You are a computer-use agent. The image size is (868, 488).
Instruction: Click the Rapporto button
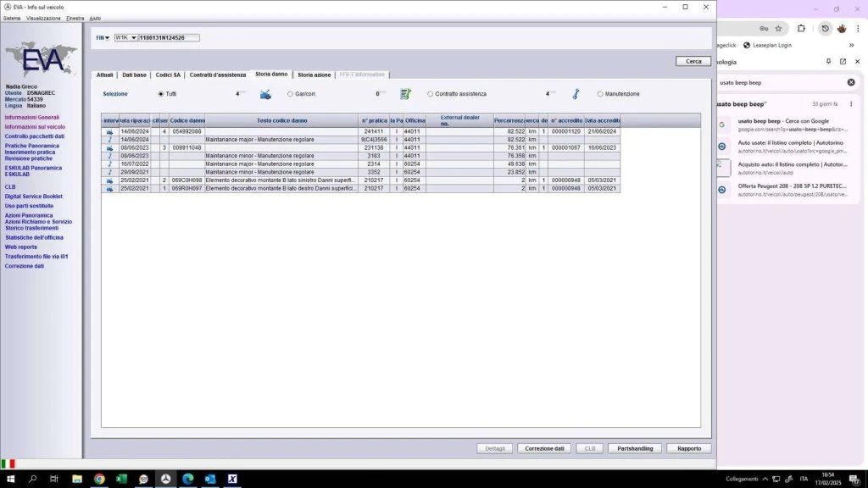click(688, 449)
